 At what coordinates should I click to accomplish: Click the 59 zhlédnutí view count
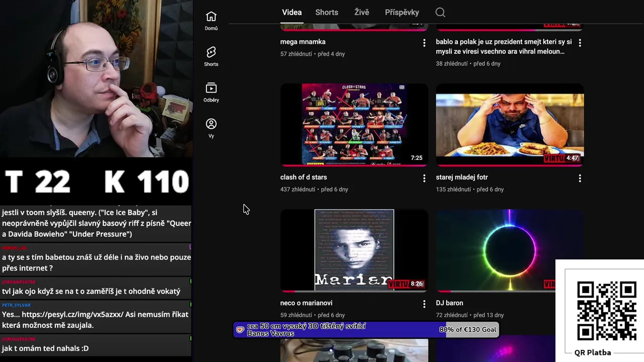coord(296,315)
